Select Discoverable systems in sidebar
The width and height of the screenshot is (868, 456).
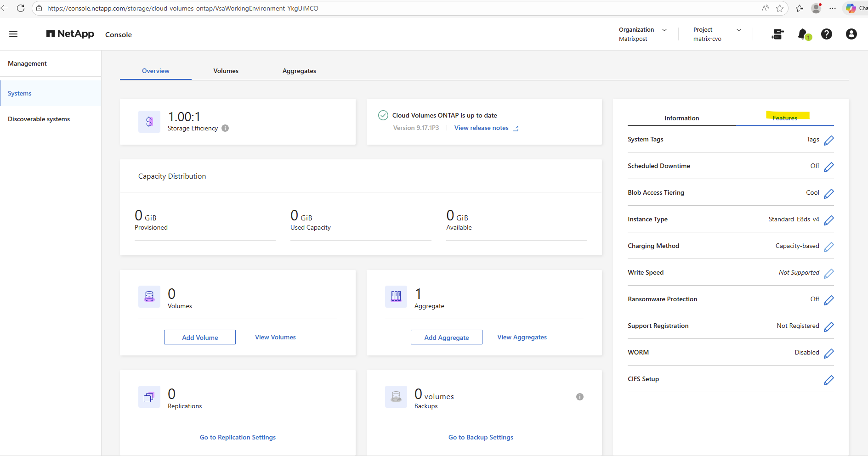tap(39, 119)
